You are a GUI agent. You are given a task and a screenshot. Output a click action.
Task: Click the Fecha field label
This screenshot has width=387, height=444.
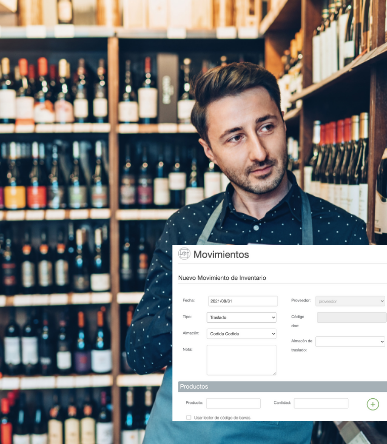tap(189, 300)
